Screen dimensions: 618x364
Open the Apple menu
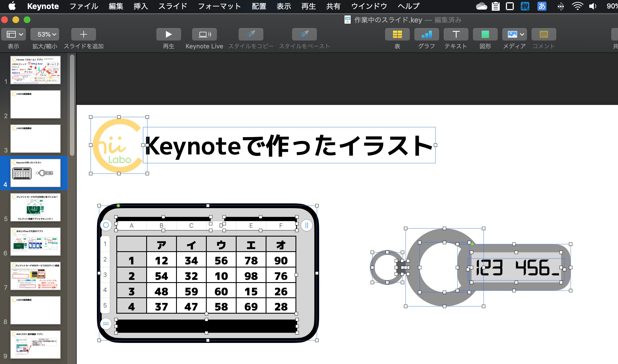[12, 6]
